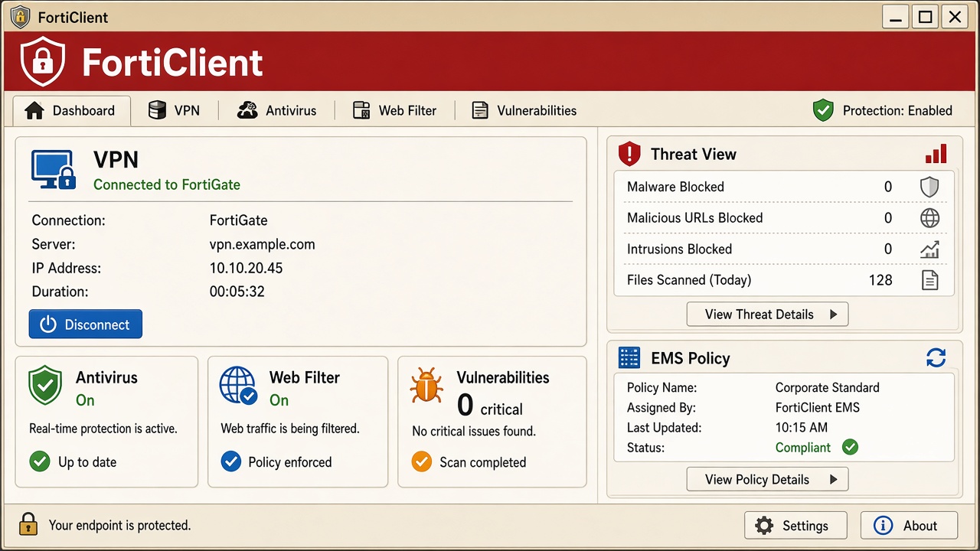Click the FortiClient shield logo in banner
The width and height of the screenshot is (980, 551).
[43, 62]
